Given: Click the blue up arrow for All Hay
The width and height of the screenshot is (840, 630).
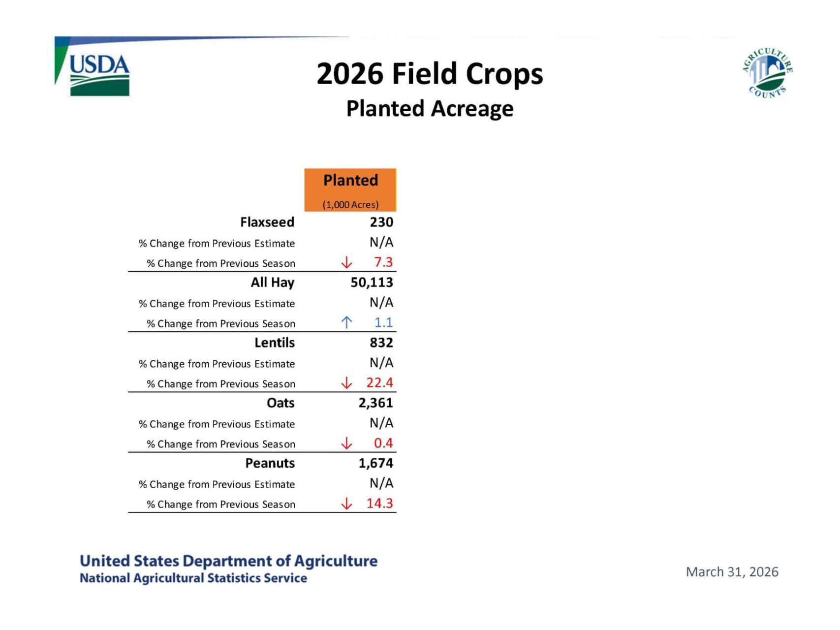Looking at the screenshot, I should coord(346,322).
